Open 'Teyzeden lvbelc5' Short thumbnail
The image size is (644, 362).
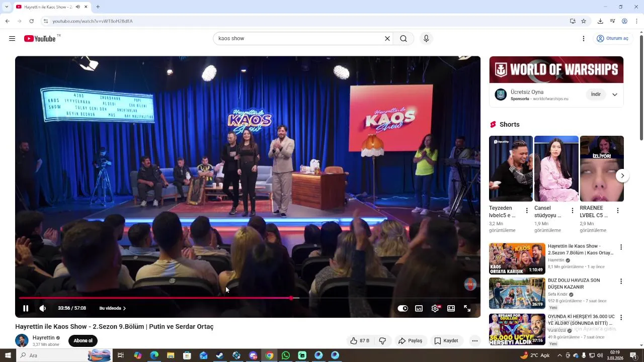coord(511,168)
